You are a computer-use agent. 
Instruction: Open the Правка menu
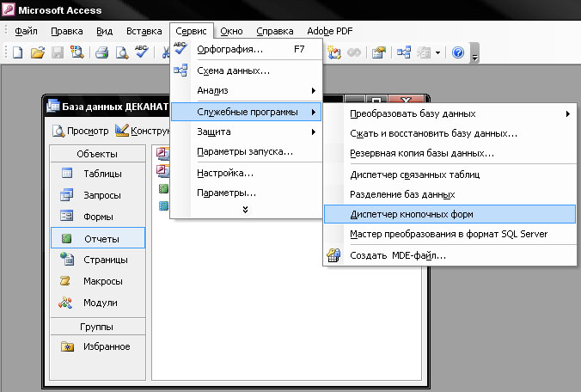67,31
